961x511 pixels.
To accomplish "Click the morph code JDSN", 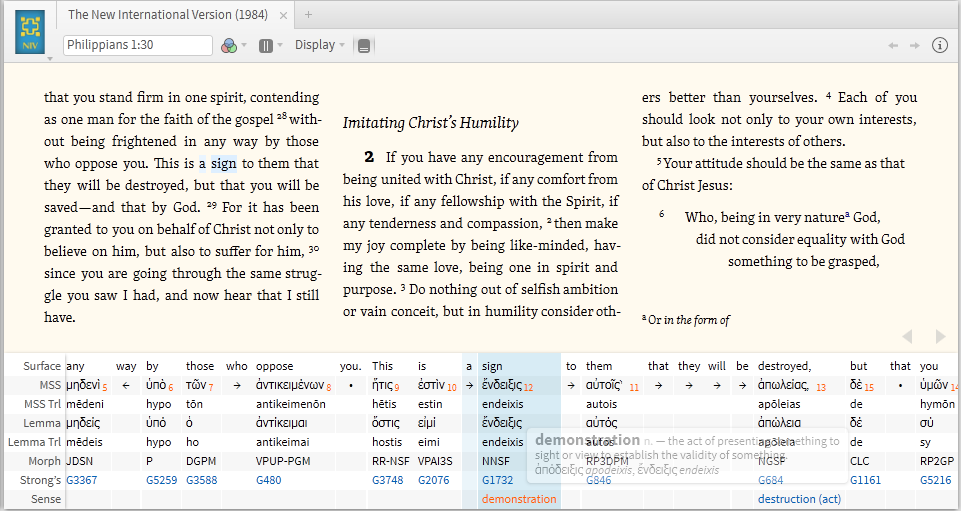I will pyautogui.click(x=80, y=461).
